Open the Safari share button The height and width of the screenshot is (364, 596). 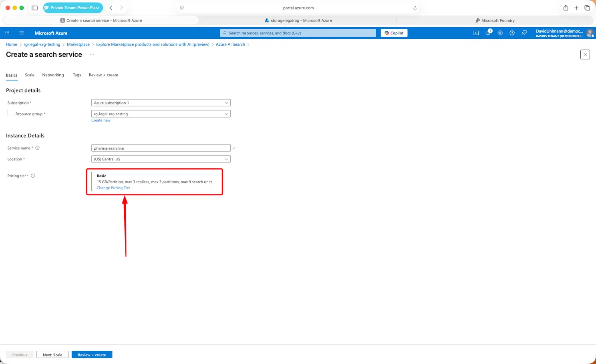tap(566, 8)
